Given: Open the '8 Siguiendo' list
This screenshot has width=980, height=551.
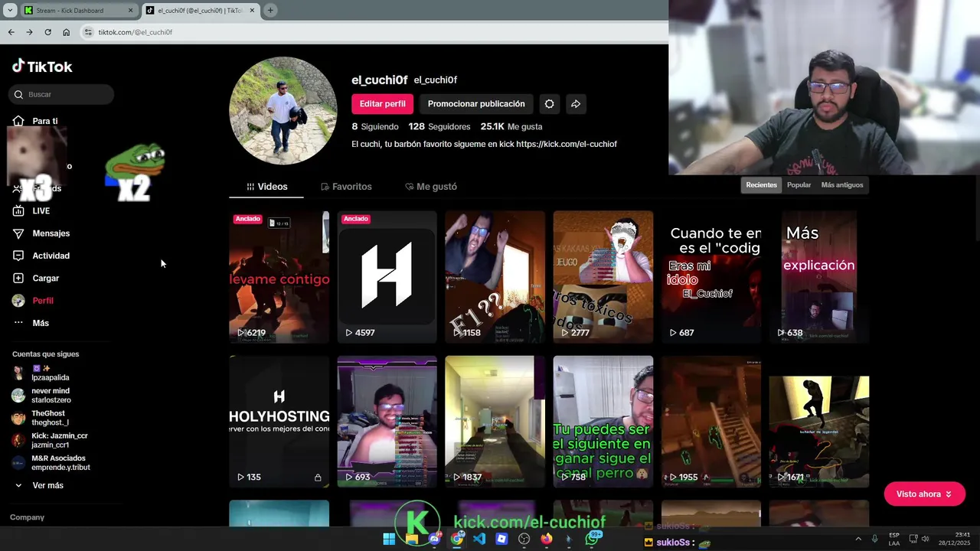Looking at the screenshot, I should (375, 126).
